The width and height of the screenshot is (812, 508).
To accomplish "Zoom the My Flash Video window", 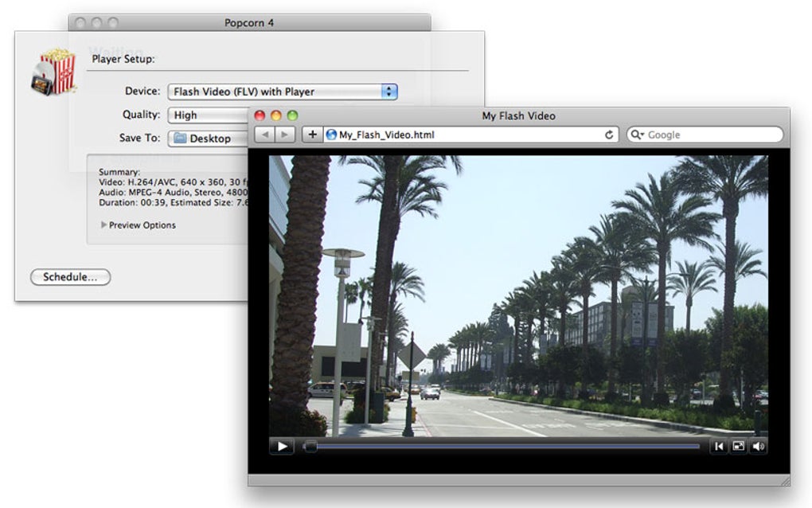I will (x=293, y=115).
